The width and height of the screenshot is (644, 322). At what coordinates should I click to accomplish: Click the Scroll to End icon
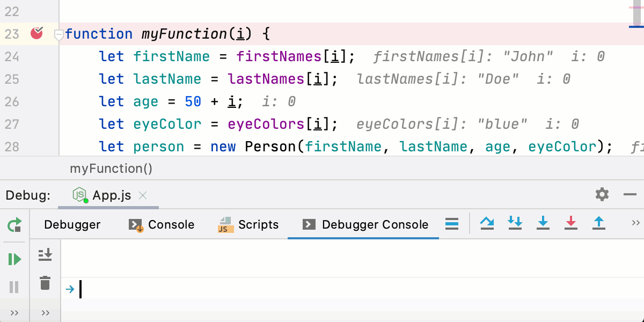pos(45,255)
